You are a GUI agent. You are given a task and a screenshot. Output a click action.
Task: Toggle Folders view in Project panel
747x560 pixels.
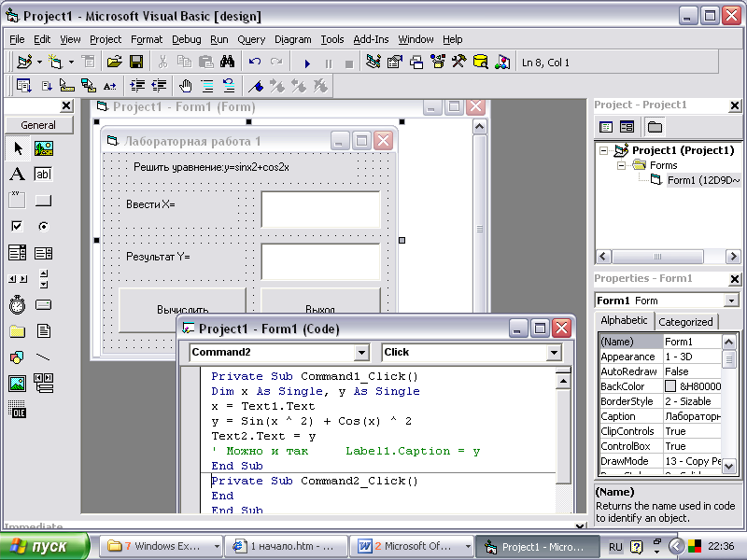(655, 127)
